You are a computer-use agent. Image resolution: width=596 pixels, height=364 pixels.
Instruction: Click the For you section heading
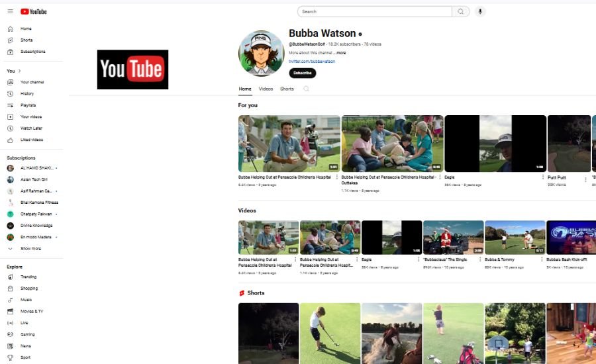tap(248, 105)
